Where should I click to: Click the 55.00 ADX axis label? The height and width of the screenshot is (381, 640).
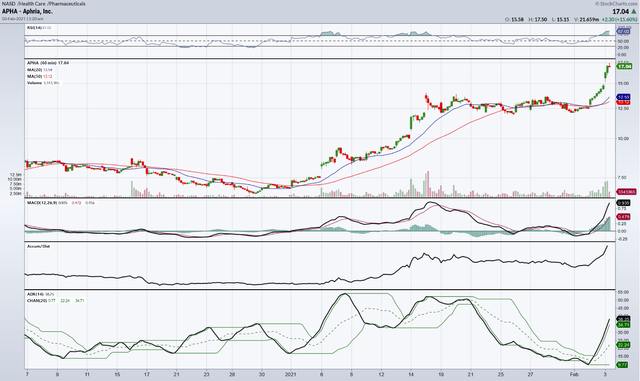point(623,292)
